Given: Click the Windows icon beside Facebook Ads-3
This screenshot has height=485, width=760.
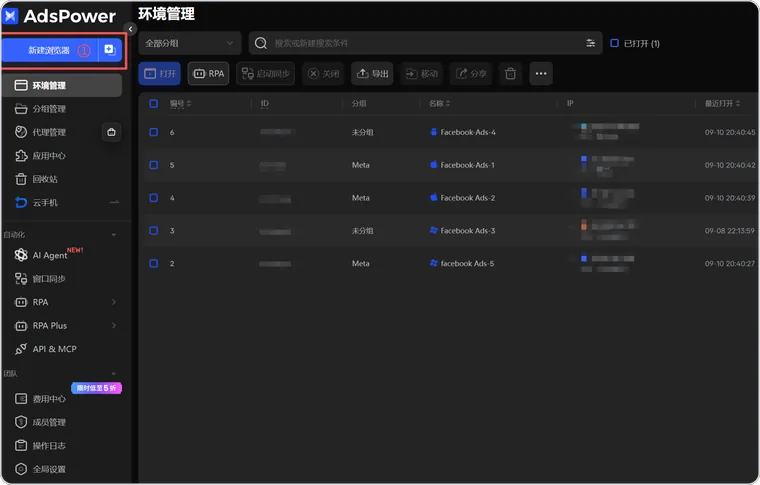Looking at the screenshot, I should coord(434,230).
